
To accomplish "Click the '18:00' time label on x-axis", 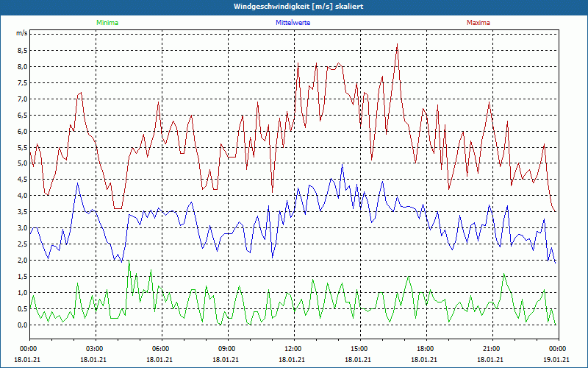I will point(424,349).
